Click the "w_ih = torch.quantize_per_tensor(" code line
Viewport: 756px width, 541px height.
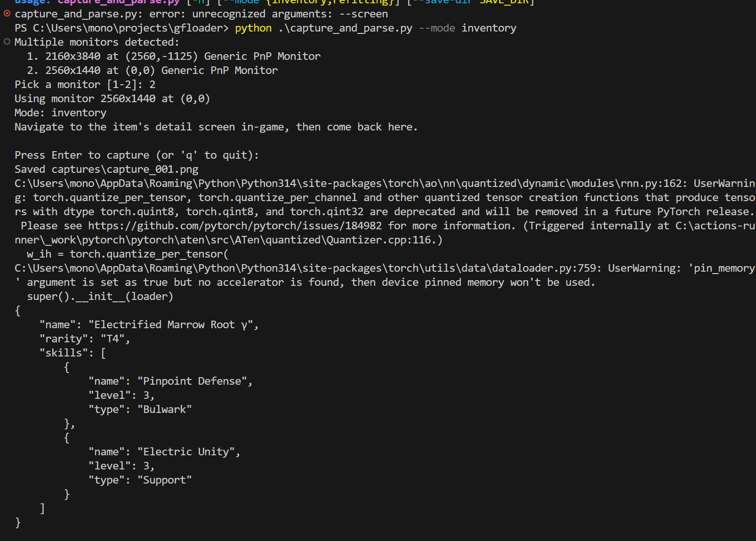128,254
